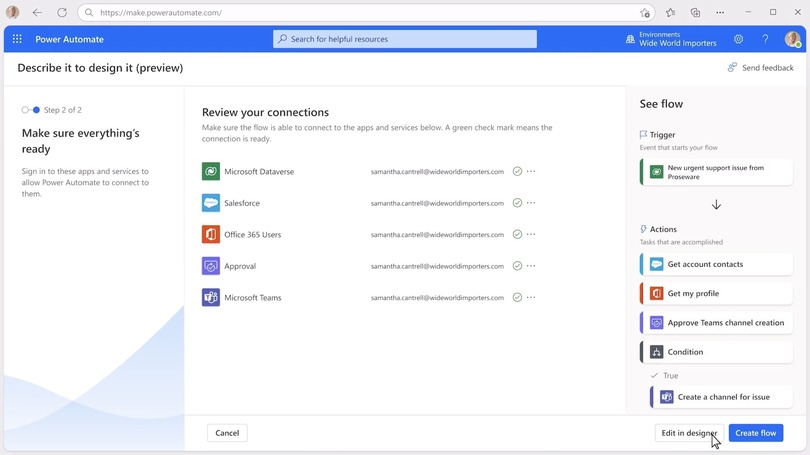Click the Send feedback link

pyautogui.click(x=760, y=68)
